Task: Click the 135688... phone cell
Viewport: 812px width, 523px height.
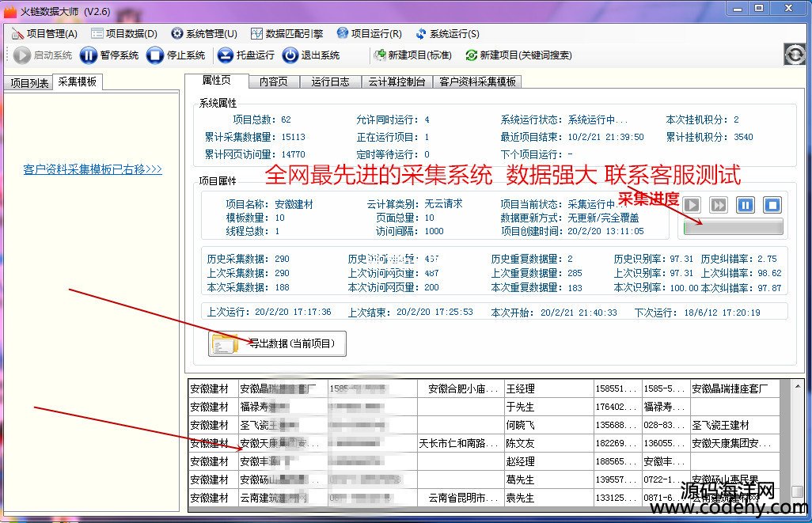Action: [618, 425]
